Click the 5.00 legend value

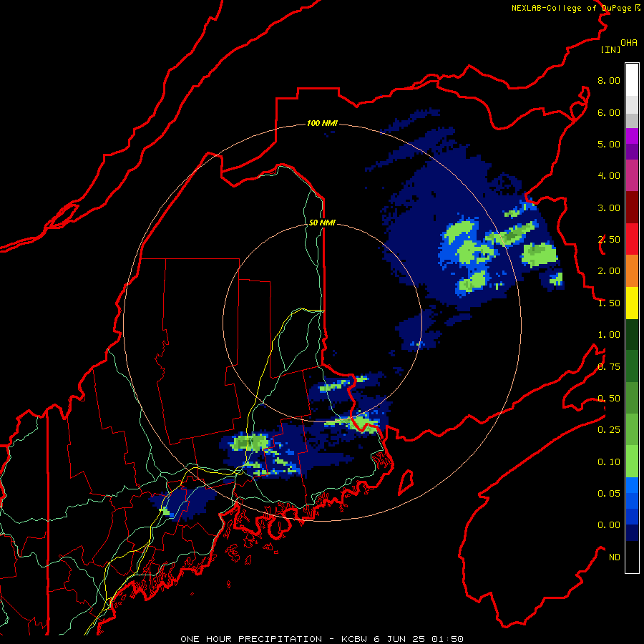(x=609, y=144)
